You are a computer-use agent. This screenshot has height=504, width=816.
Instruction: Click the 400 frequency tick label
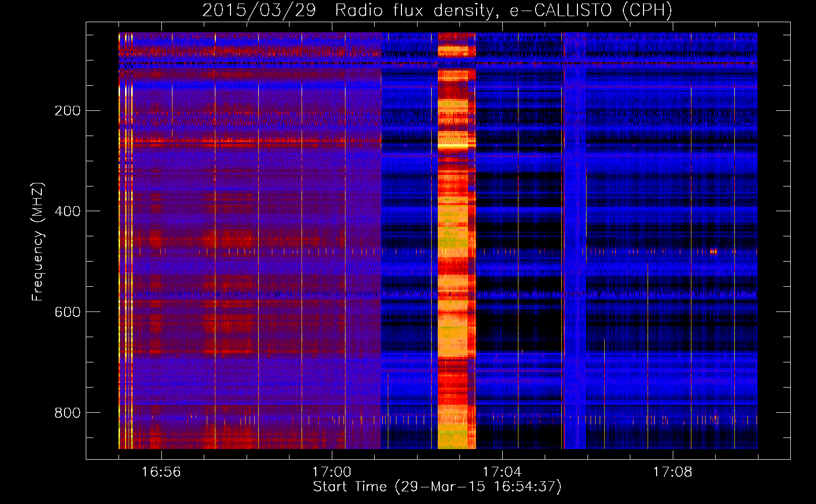pos(68,211)
